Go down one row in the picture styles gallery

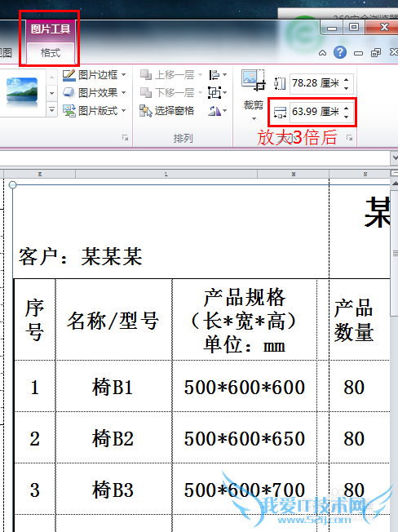[51, 93]
